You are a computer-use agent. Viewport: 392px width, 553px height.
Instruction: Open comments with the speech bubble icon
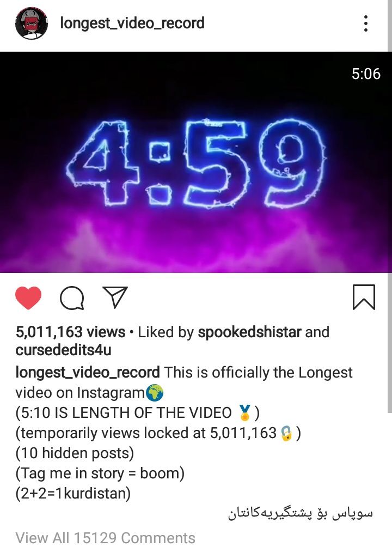click(72, 298)
